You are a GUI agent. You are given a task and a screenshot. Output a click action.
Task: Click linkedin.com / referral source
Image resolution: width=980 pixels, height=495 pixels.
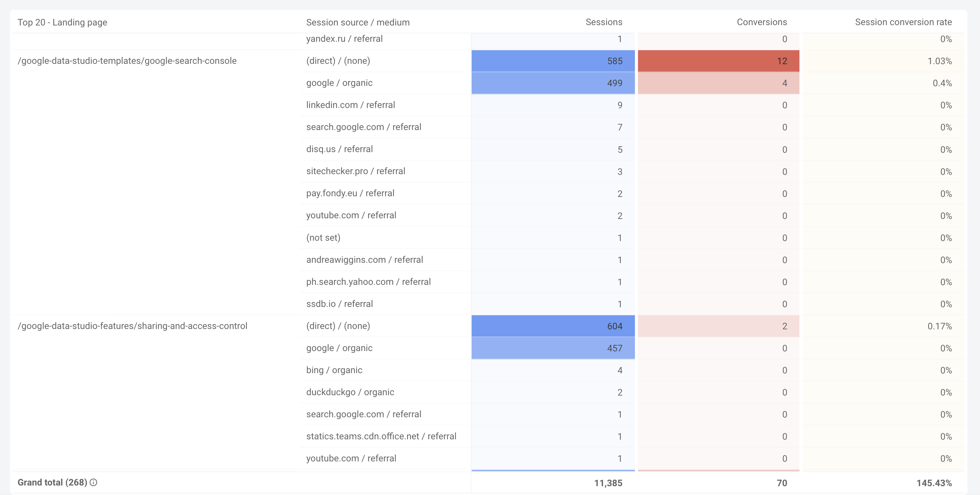coord(350,105)
